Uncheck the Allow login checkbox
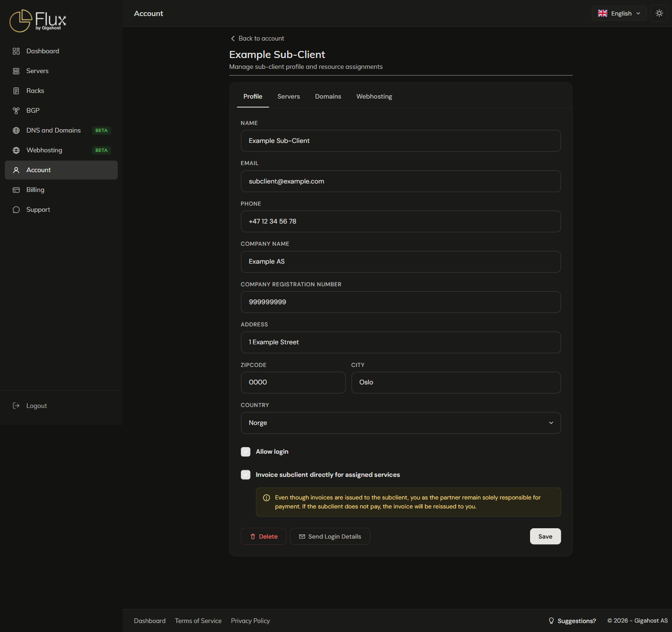This screenshot has width=672, height=632. coord(246,452)
